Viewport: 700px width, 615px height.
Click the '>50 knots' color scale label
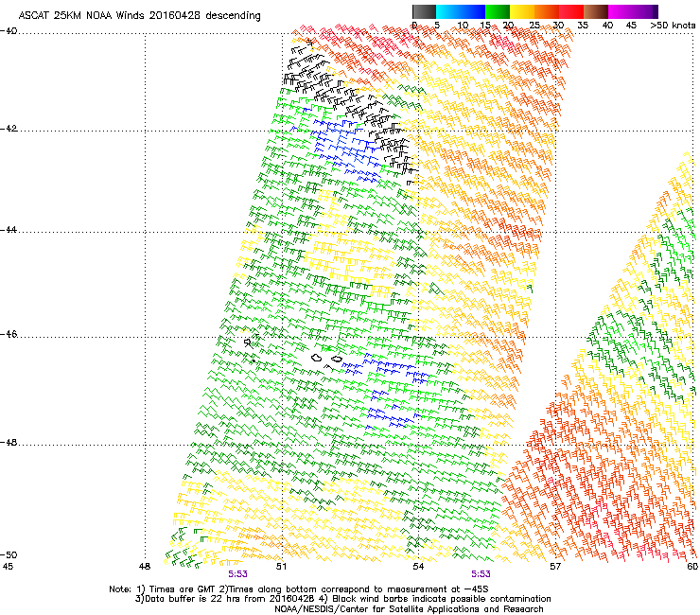pos(673,26)
